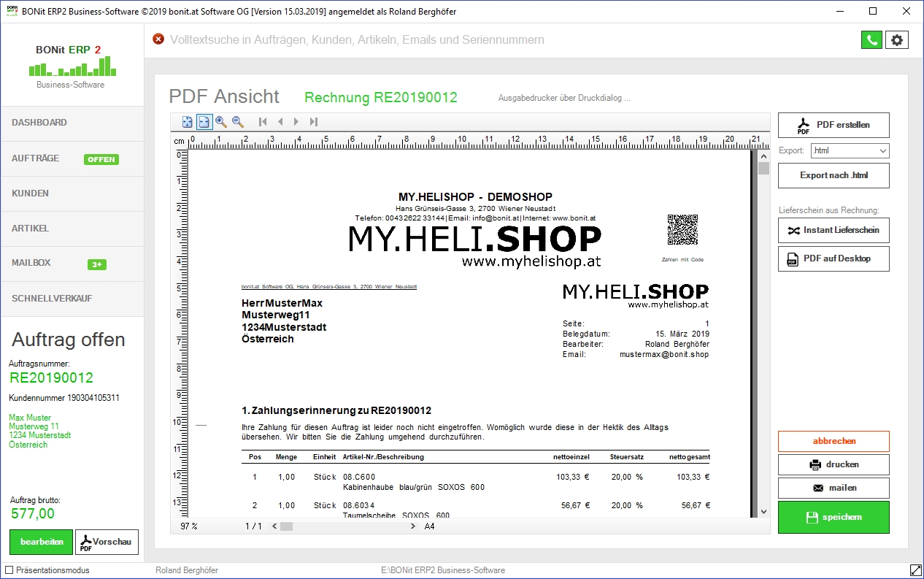Click the horizontal scrollbar left arrow
Viewport: 924px width, 579px height.
274,526
